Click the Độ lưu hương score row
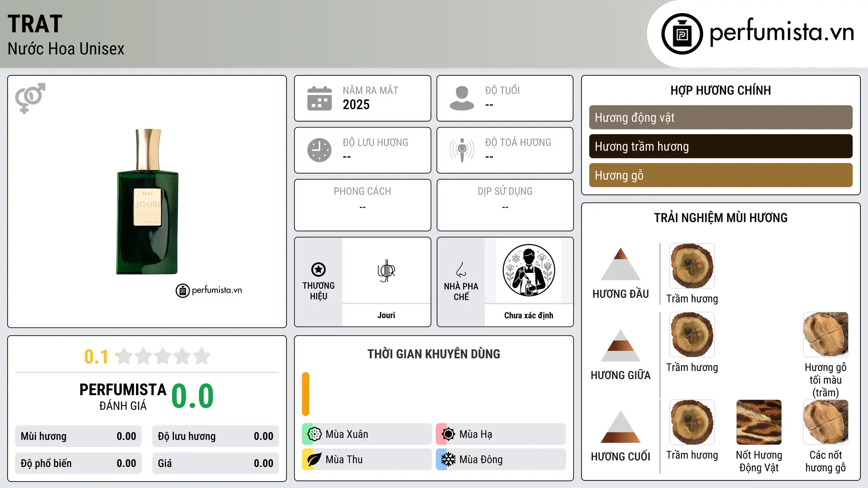This screenshot has height=488, width=868. point(215,436)
